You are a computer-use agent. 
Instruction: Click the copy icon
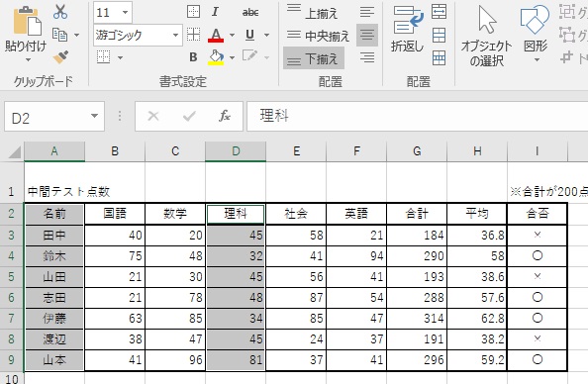point(60,35)
